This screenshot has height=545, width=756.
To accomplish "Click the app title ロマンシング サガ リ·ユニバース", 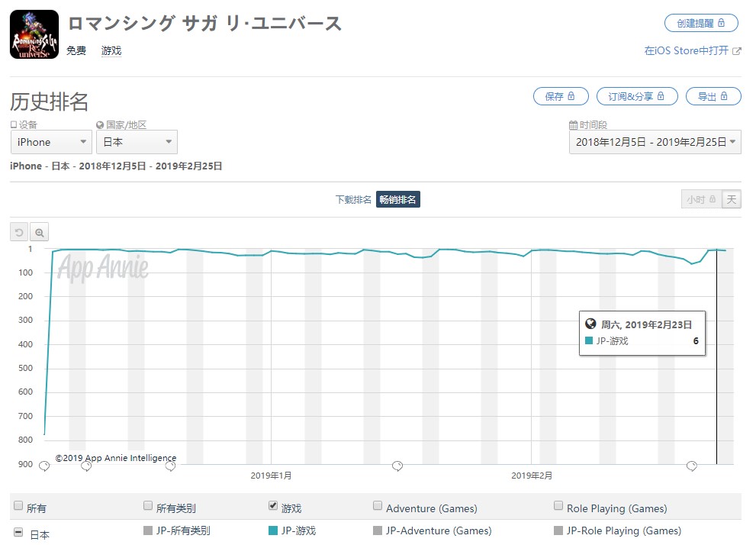I will [205, 23].
